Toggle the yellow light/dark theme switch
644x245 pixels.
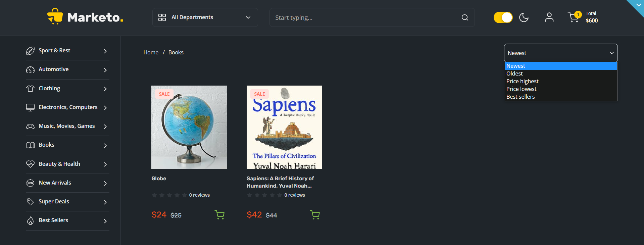point(503,17)
